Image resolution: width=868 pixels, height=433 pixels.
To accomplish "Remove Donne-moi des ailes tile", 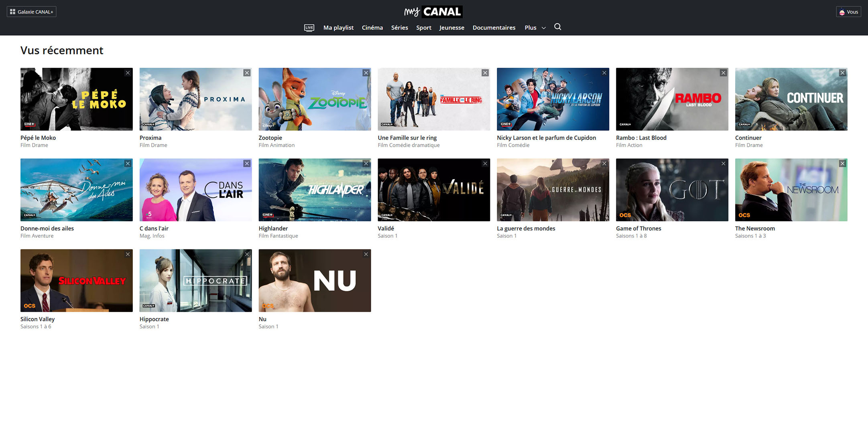I will (128, 164).
